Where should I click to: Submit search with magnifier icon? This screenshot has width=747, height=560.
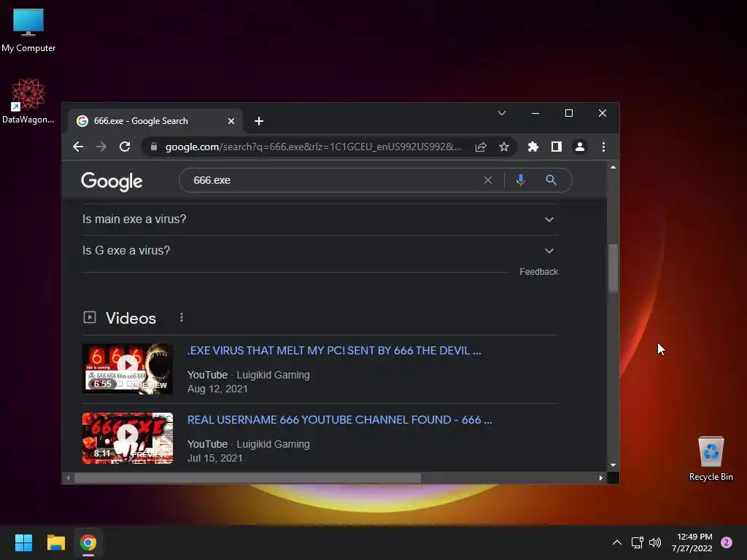551,180
